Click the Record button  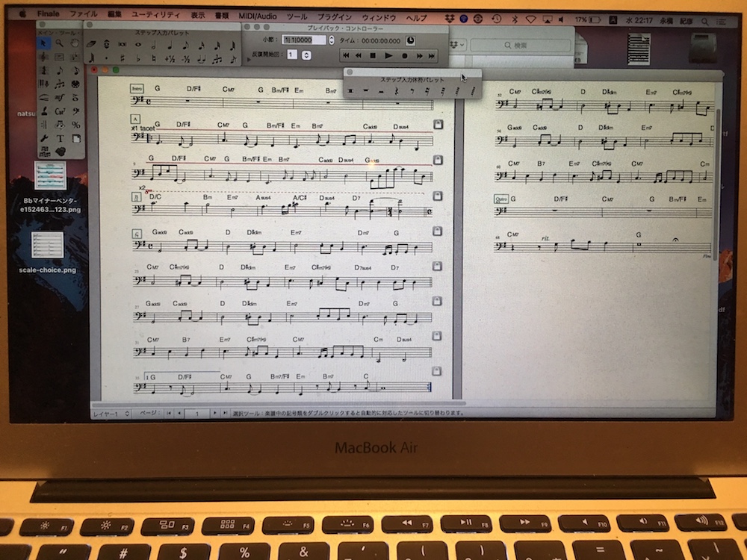[404, 56]
